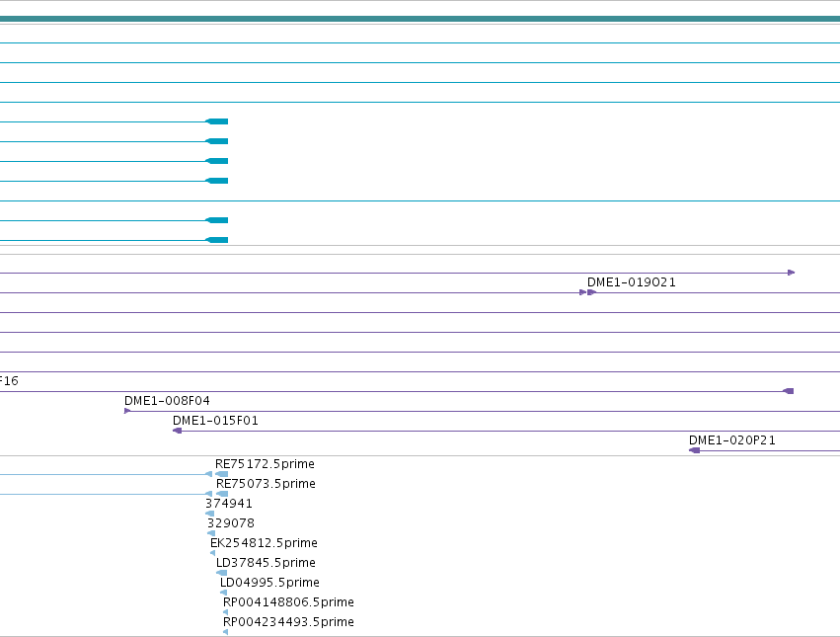This screenshot has height=637, width=840.
Task: Click the arrowhead ending the topmost purple line
Action: tap(792, 273)
